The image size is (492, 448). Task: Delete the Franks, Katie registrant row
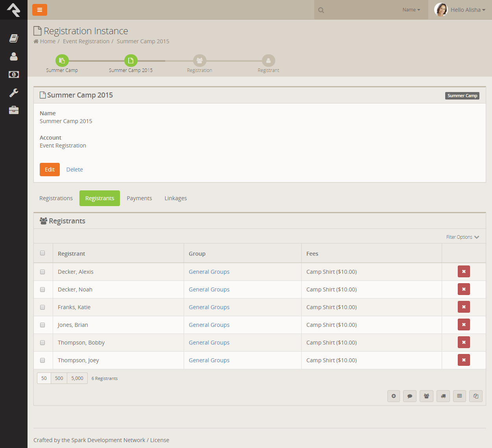click(x=463, y=307)
